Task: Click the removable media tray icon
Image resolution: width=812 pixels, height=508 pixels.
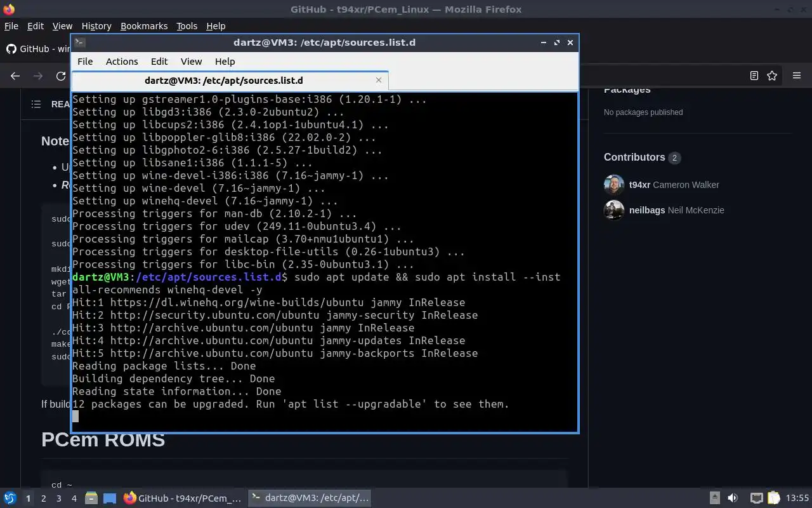Action: 714,498
